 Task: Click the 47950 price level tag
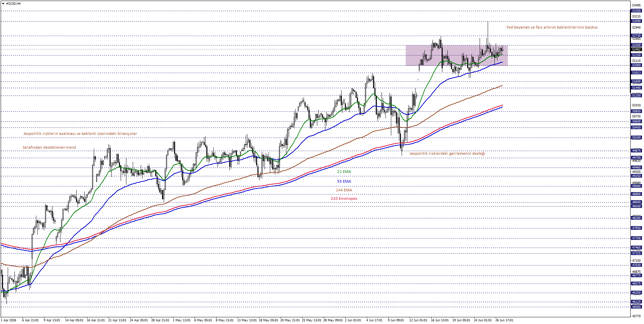click(x=636, y=228)
